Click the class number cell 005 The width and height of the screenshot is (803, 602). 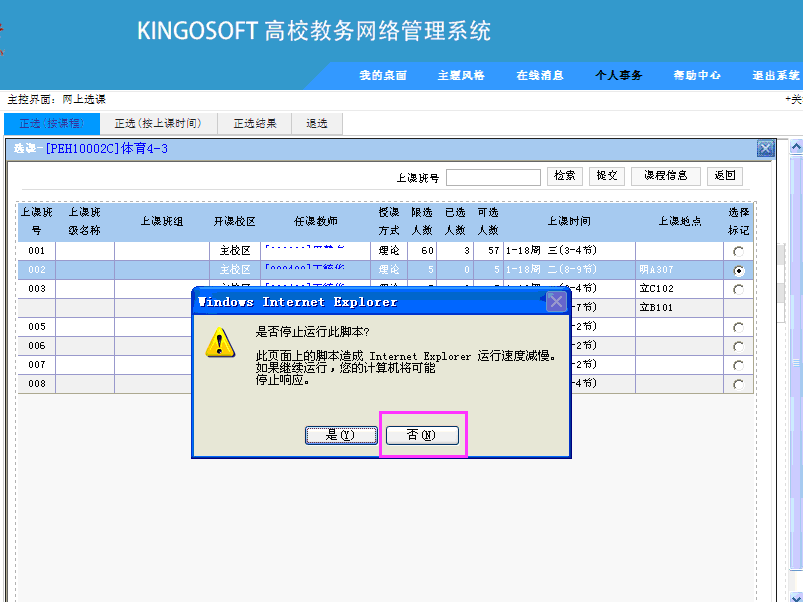[37, 327]
